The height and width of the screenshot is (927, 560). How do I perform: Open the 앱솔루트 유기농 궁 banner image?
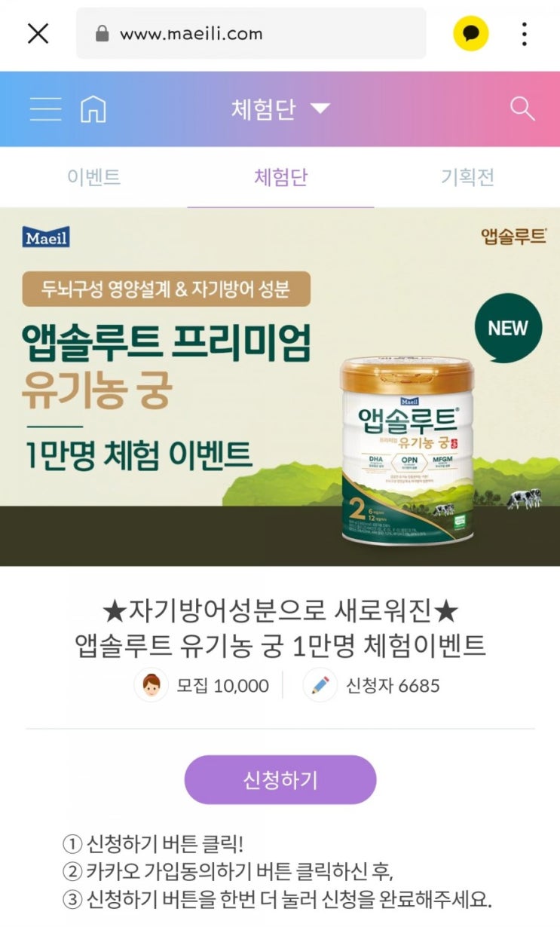(280, 387)
